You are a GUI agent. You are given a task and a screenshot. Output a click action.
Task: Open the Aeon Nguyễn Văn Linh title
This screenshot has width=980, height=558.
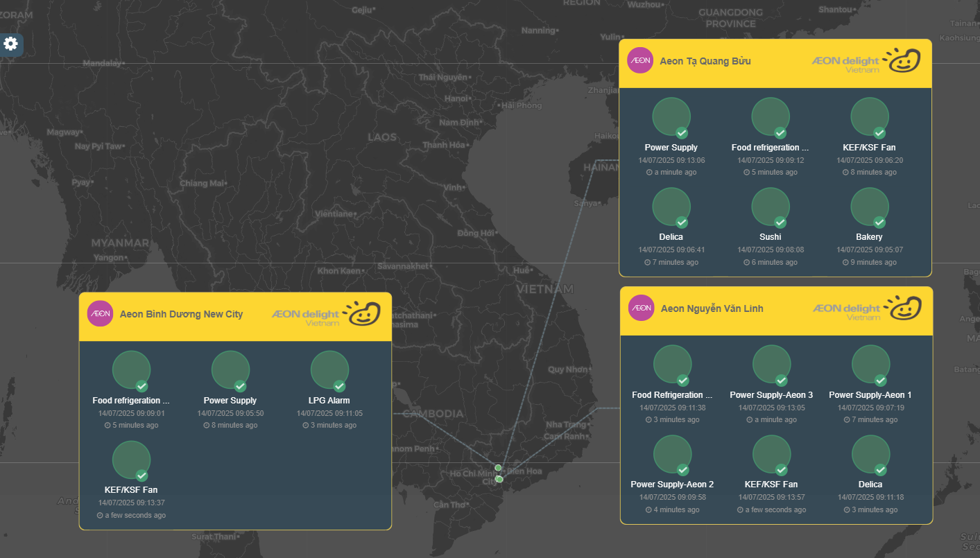click(712, 308)
